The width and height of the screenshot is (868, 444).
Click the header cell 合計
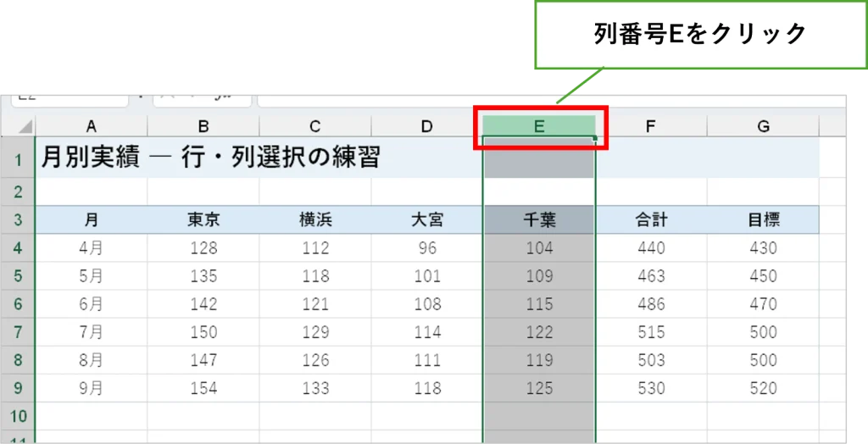coord(651,219)
